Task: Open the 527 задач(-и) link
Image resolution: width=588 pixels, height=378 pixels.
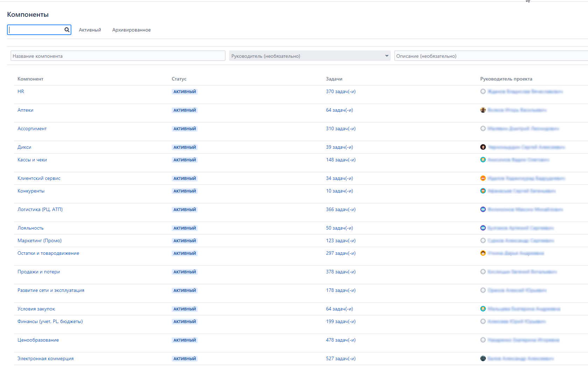Action: point(341,358)
